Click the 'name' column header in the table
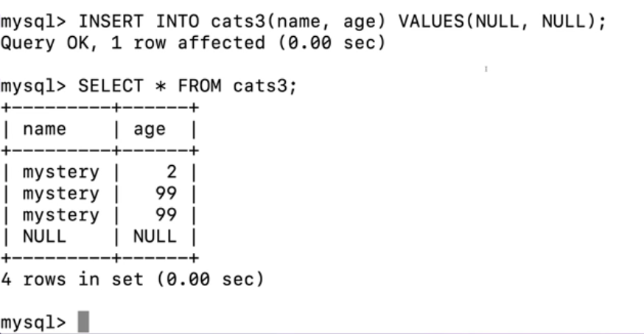The height and width of the screenshot is (334, 644). point(44,129)
